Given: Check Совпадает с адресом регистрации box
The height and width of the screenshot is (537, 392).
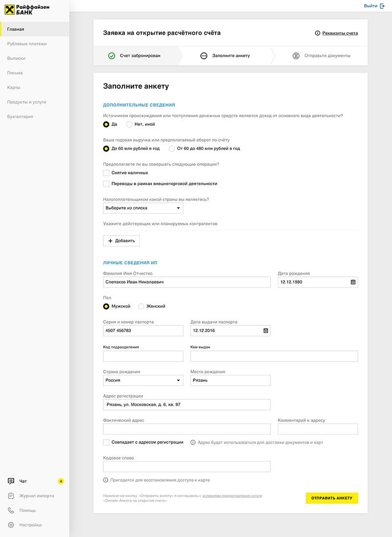Looking at the screenshot, I should [106, 442].
